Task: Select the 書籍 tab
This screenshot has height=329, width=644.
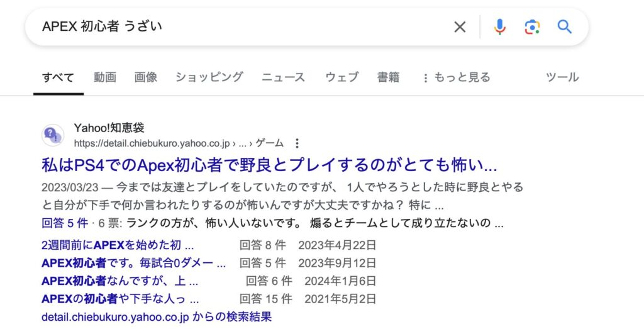Action: 388,77
